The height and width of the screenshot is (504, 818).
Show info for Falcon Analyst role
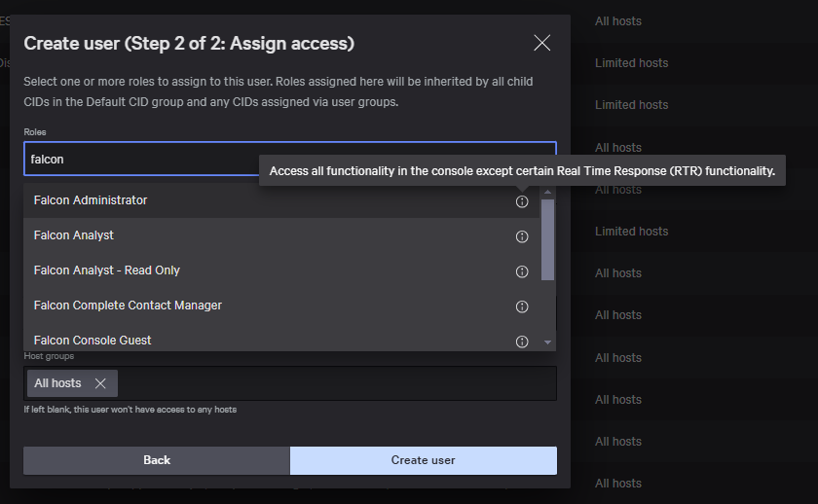coord(522,236)
